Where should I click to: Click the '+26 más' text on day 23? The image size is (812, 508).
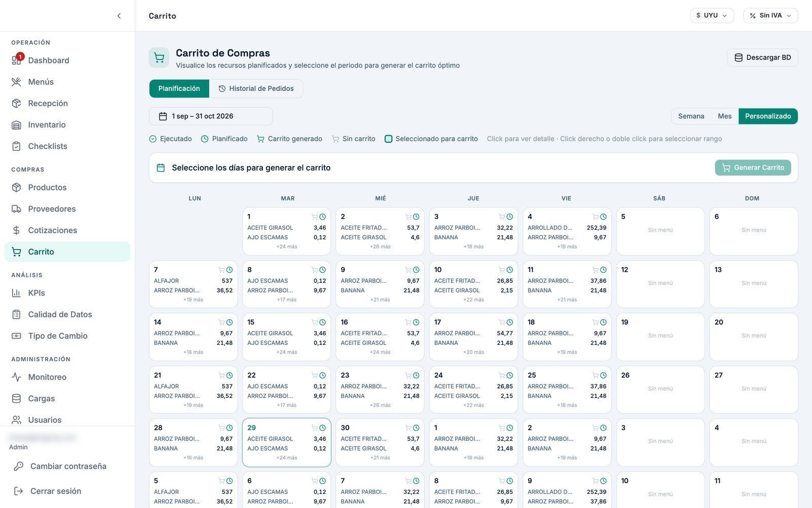coord(380,405)
